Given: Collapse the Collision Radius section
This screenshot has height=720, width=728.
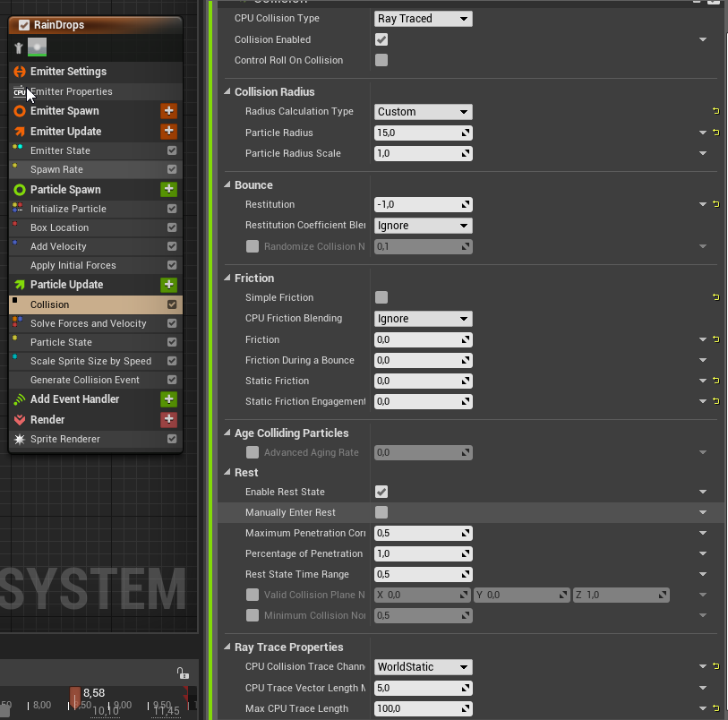Looking at the screenshot, I should pyautogui.click(x=227, y=91).
